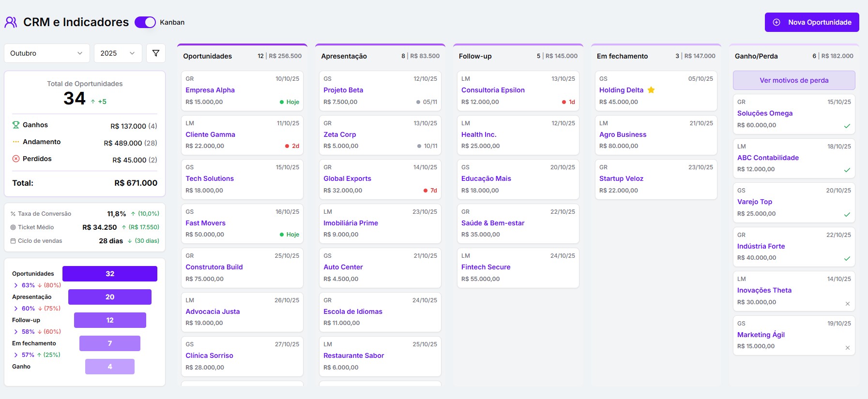Click the green checkmark on Soluções Omega
Image resolution: width=868 pixels, height=399 pixels.
tap(847, 126)
